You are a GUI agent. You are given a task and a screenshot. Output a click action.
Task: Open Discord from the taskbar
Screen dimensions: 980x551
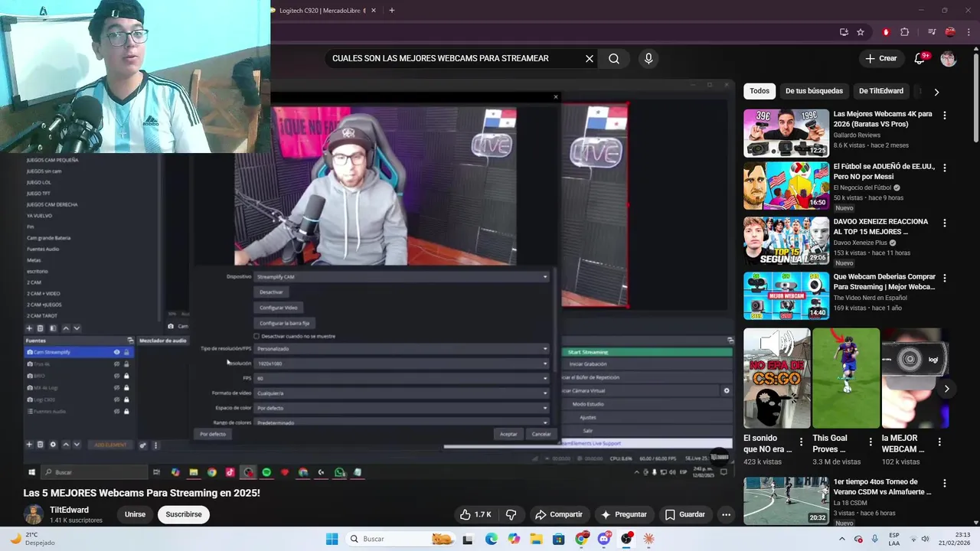604,539
